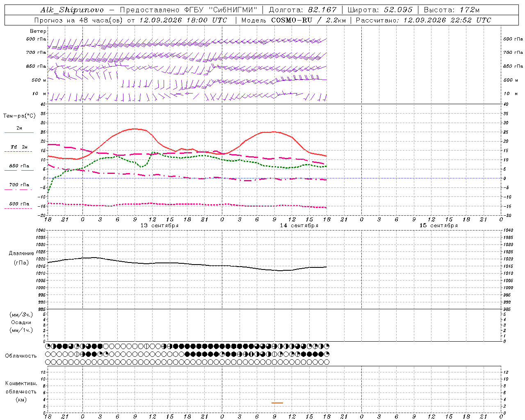The width and height of the screenshot is (525, 420).
Task: Click the 700 гПа temperature legend entry
Action: pyautogui.click(x=19, y=185)
